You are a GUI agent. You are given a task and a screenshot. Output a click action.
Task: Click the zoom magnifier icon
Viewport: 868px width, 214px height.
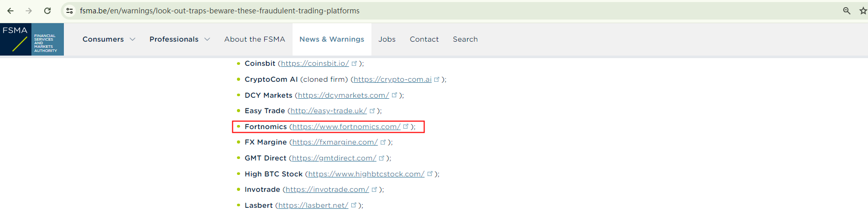coord(846,11)
